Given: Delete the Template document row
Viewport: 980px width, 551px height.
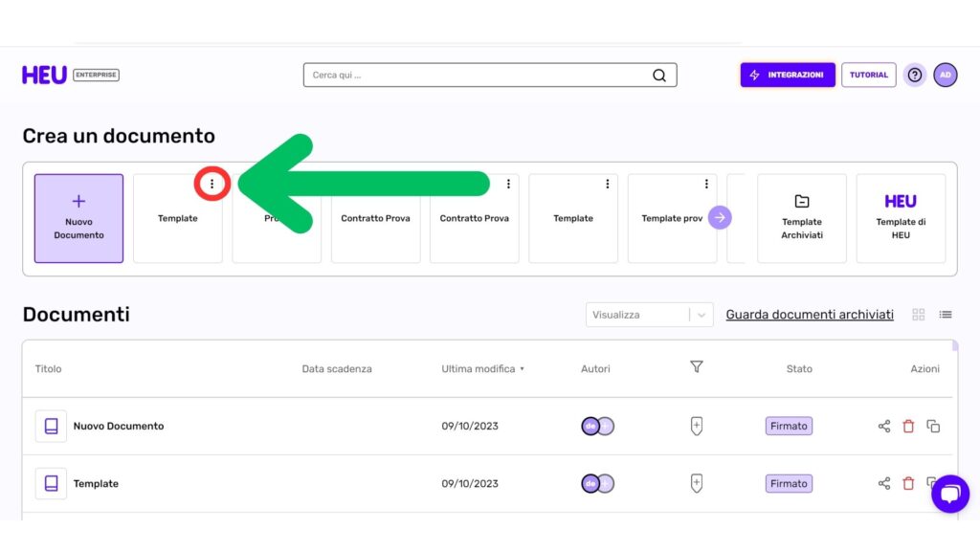Looking at the screenshot, I should point(908,483).
